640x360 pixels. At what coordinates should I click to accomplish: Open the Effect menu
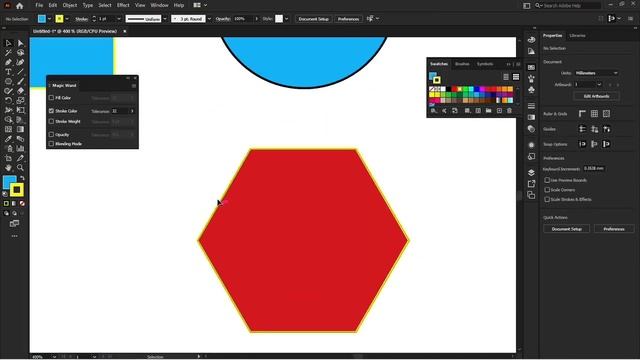(x=123, y=5)
